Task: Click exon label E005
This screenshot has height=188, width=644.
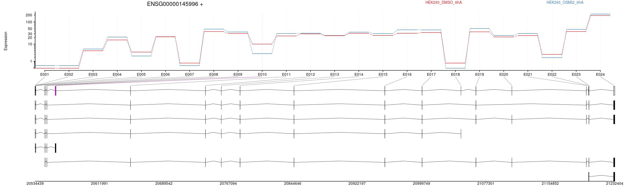Action: click(141, 74)
